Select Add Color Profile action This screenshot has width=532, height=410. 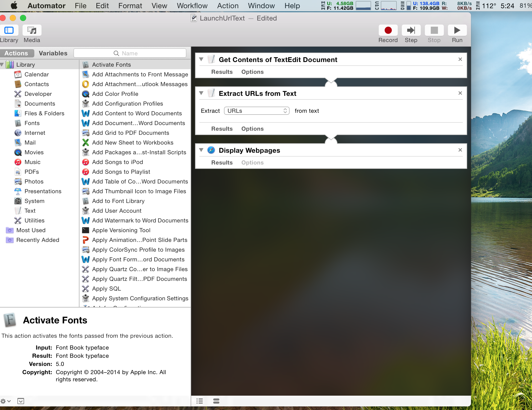pos(115,94)
